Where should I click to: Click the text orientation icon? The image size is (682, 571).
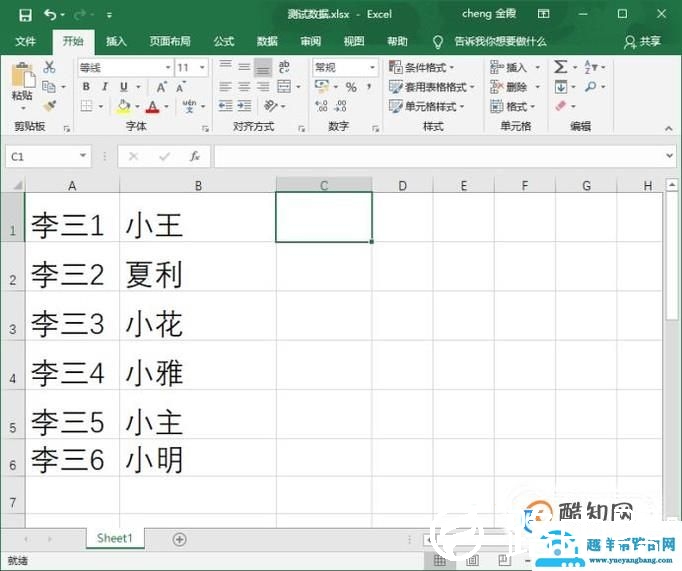coord(271,106)
